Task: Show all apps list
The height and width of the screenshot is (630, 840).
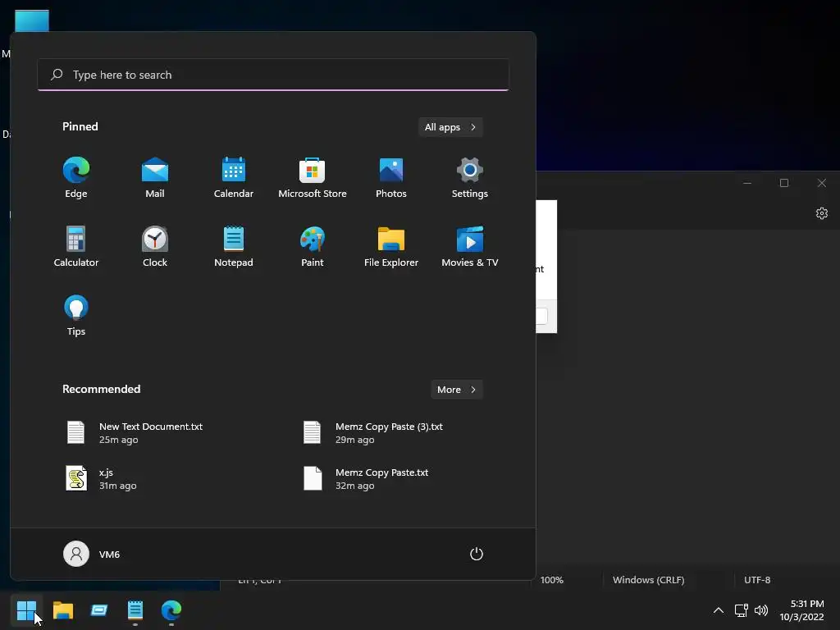Action: coord(450,127)
